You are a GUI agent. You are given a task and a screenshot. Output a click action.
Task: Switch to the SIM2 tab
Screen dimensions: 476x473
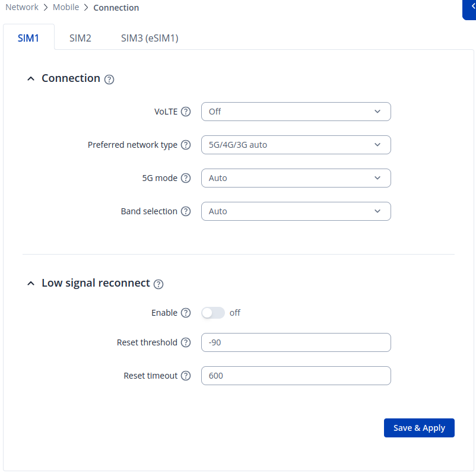pyautogui.click(x=80, y=38)
